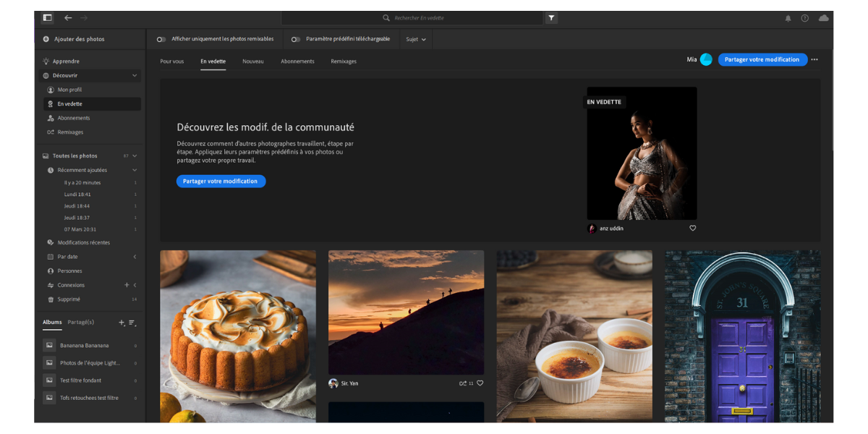Open Modifications récentes in sidebar

pos(79,243)
